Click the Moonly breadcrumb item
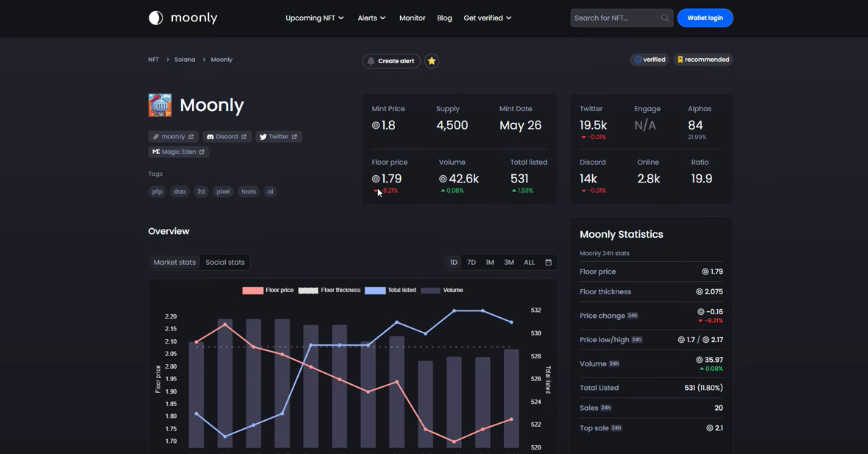Image resolution: width=868 pixels, height=454 pixels. (x=221, y=60)
